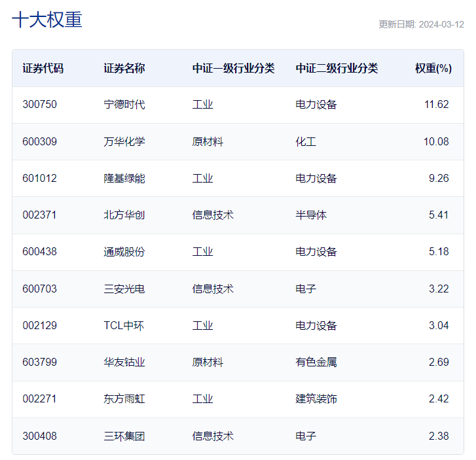
Task: Select stock code 002129
Action: pyautogui.click(x=40, y=325)
